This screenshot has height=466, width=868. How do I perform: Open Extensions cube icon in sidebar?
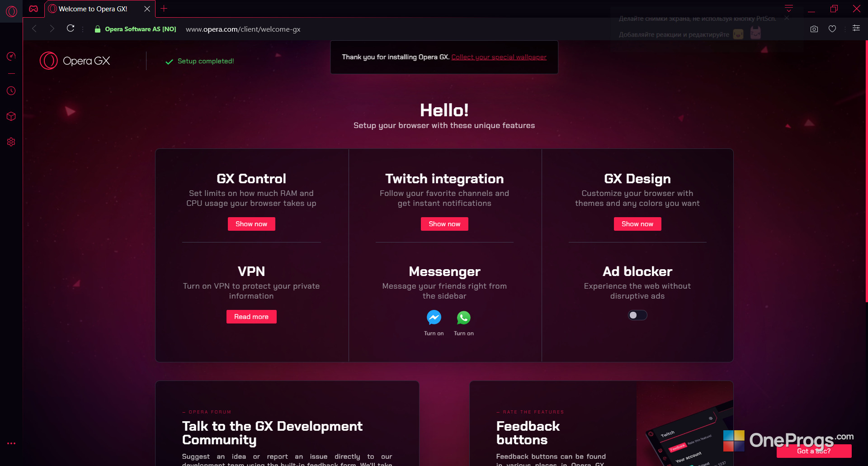click(x=11, y=116)
